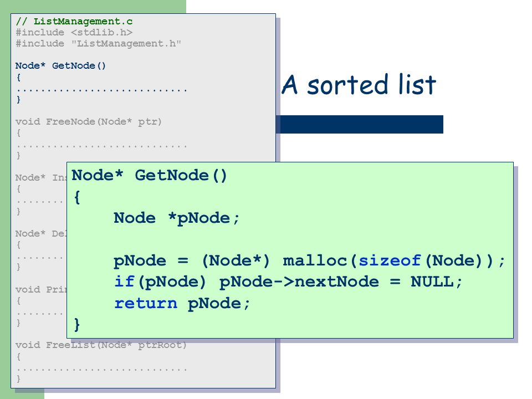Viewport: 532px width, 399px height.
Task: Click the partially hidden 'Node* Ins' line
Action: point(41,178)
